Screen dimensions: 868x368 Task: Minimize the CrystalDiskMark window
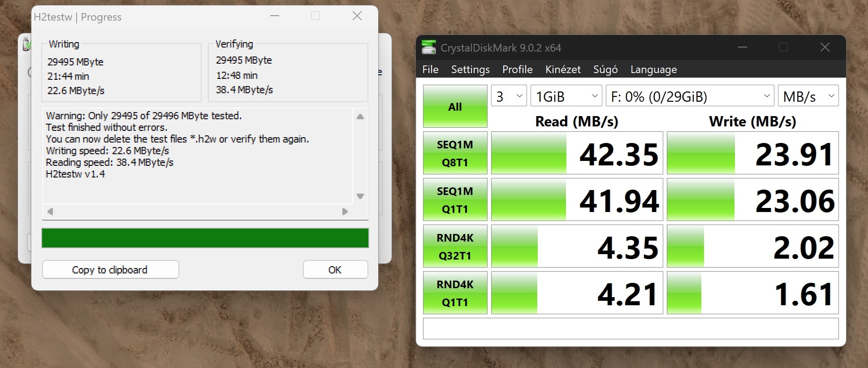tap(743, 47)
